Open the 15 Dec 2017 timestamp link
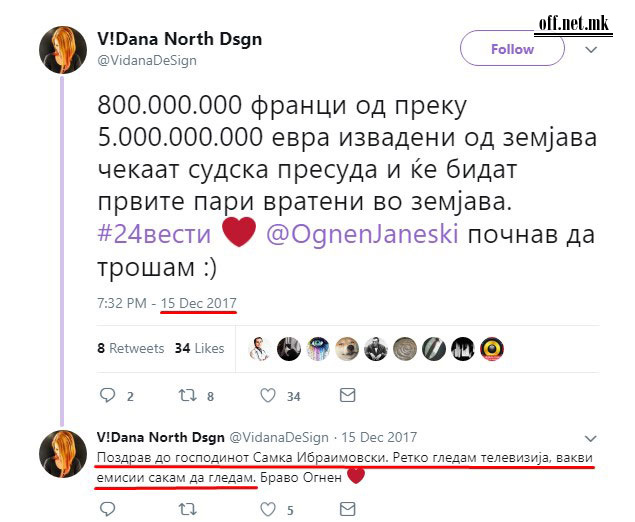Image resolution: width=635 pixels, height=522 pixels. [x=198, y=303]
